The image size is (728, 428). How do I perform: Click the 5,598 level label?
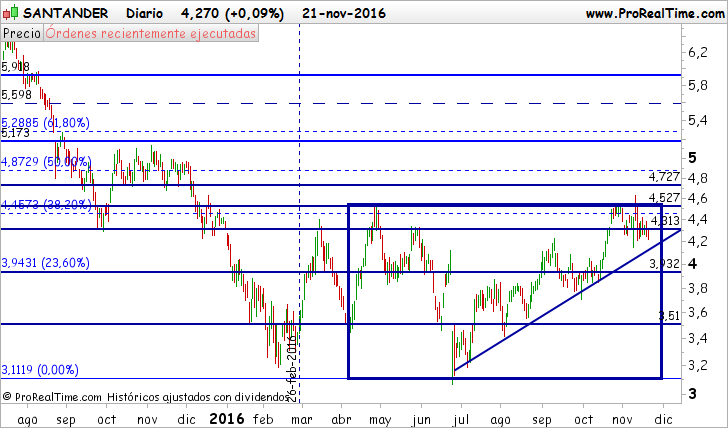point(17,95)
